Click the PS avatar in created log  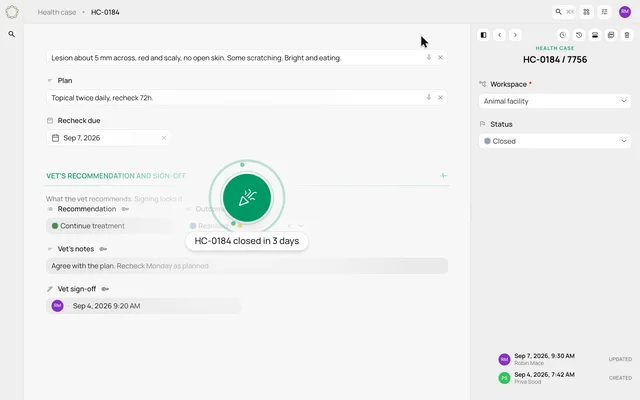tap(504, 378)
